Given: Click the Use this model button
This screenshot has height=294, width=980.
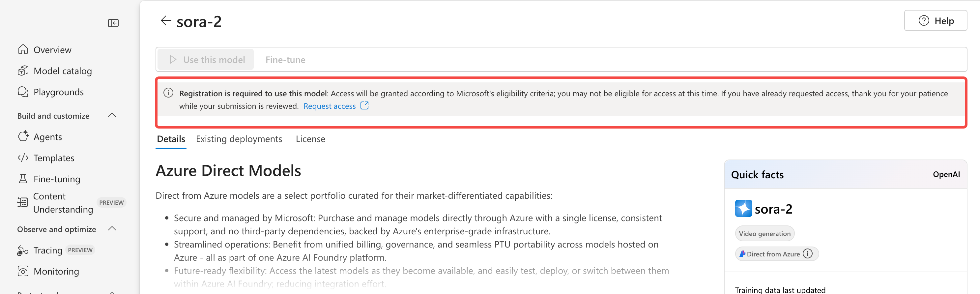Looking at the screenshot, I should (206, 60).
